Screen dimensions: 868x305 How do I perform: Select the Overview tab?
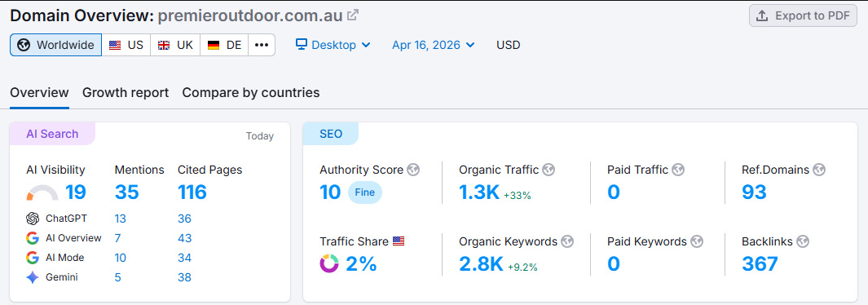(39, 92)
